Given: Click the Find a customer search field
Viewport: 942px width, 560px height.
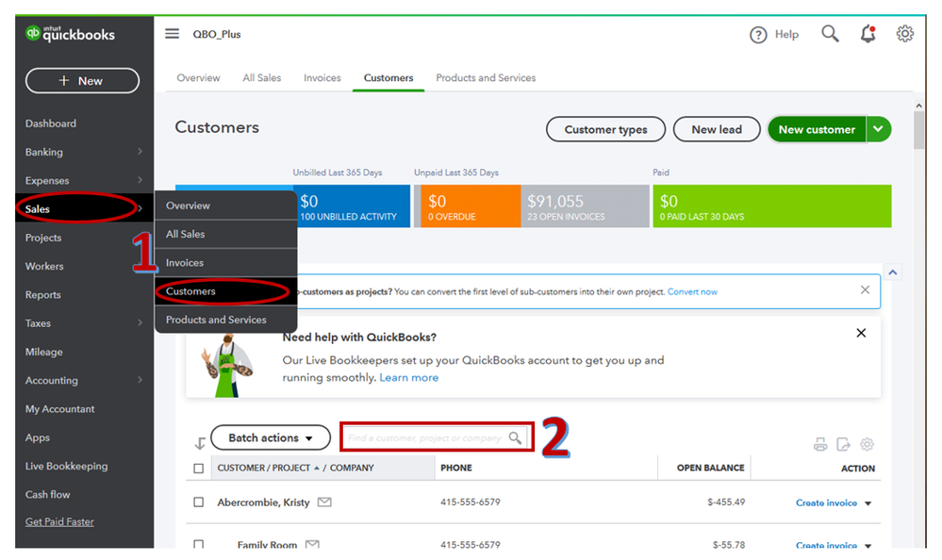Looking at the screenshot, I should [x=437, y=437].
